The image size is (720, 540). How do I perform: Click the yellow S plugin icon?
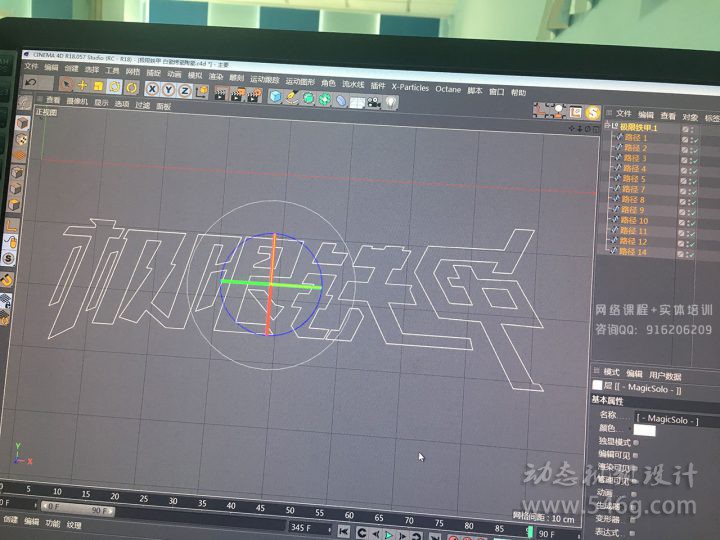point(593,112)
